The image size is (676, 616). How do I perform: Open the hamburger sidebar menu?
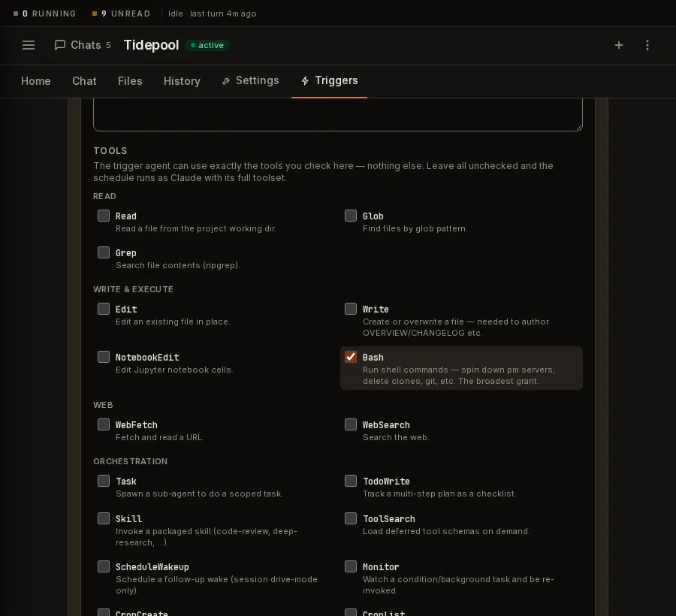point(29,45)
